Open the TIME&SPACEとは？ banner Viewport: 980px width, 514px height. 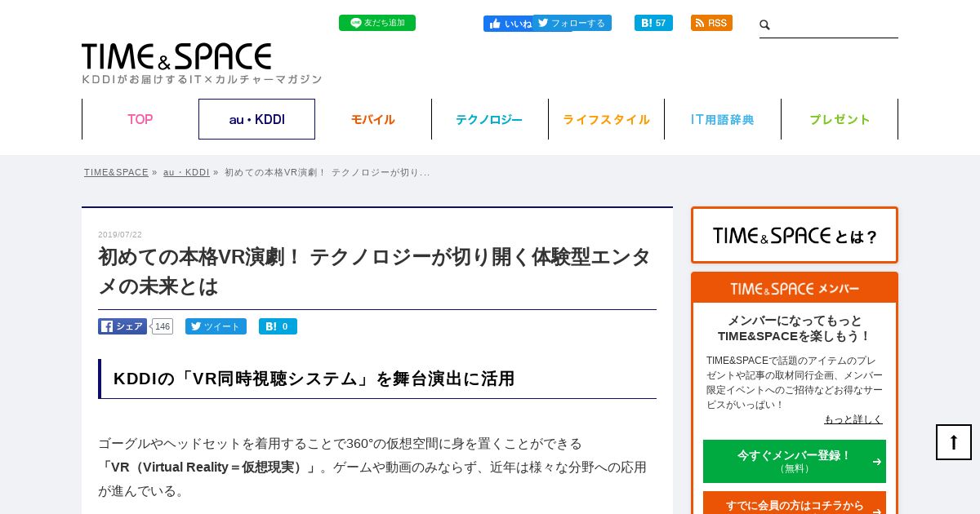795,235
